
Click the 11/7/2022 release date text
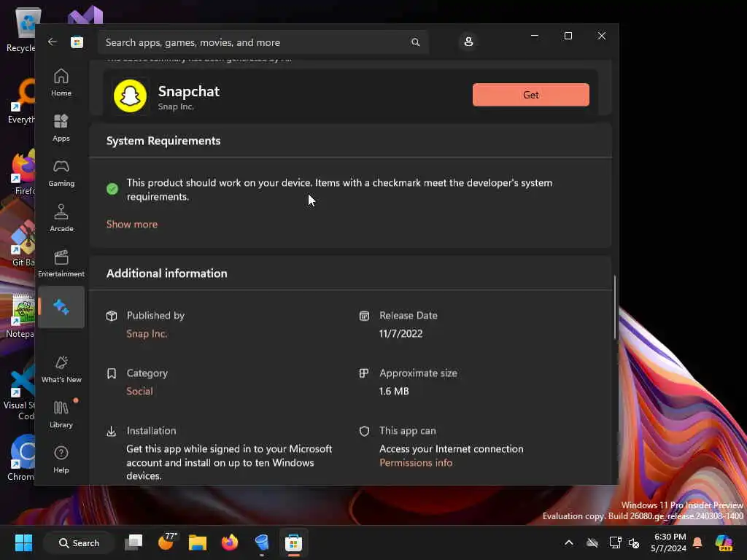pyautogui.click(x=400, y=334)
